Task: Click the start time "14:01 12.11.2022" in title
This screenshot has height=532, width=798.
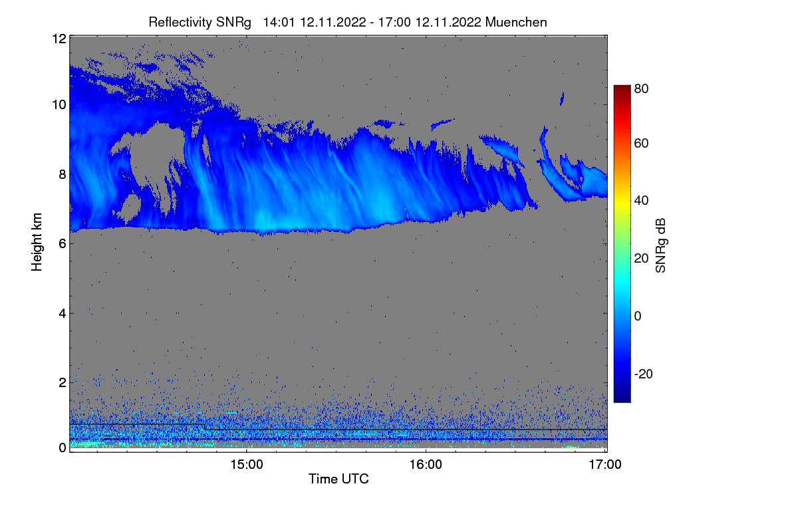Action: tap(315, 22)
